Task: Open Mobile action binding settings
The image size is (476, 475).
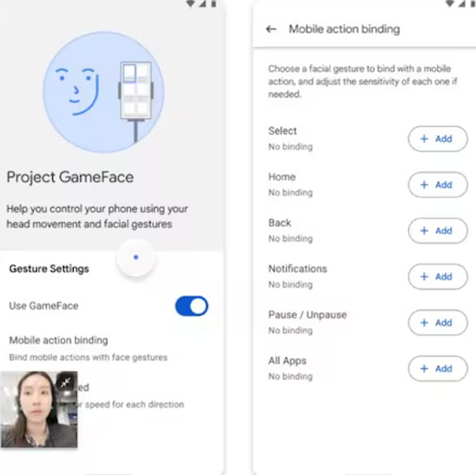Action: (x=88, y=348)
